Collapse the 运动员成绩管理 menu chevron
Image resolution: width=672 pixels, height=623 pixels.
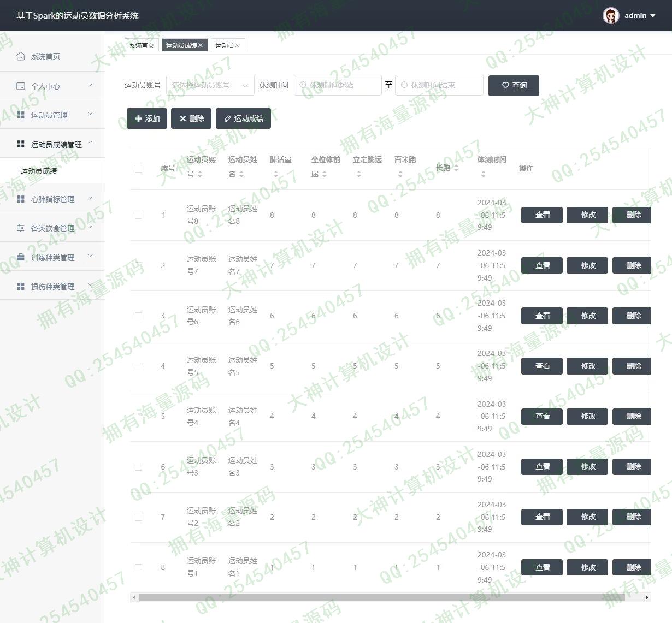(x=91, y=143)
